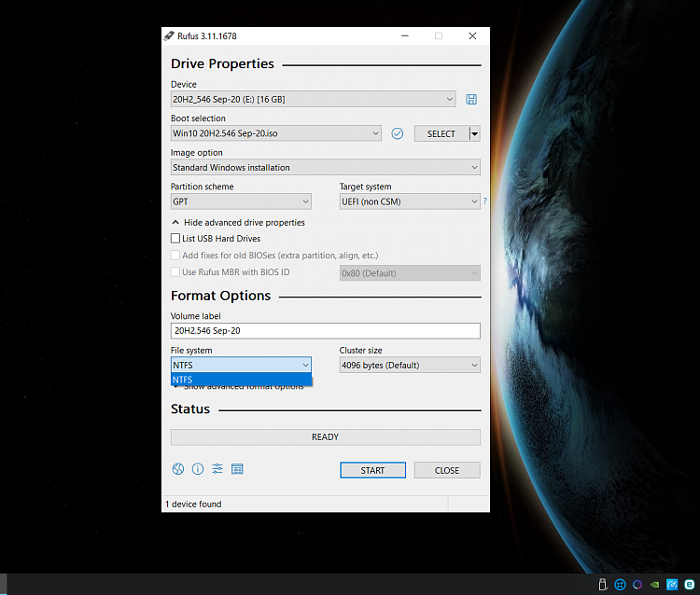Open the Boot selection dropdown
Viewport: 700px width, 595px height.
pos(276,133)
